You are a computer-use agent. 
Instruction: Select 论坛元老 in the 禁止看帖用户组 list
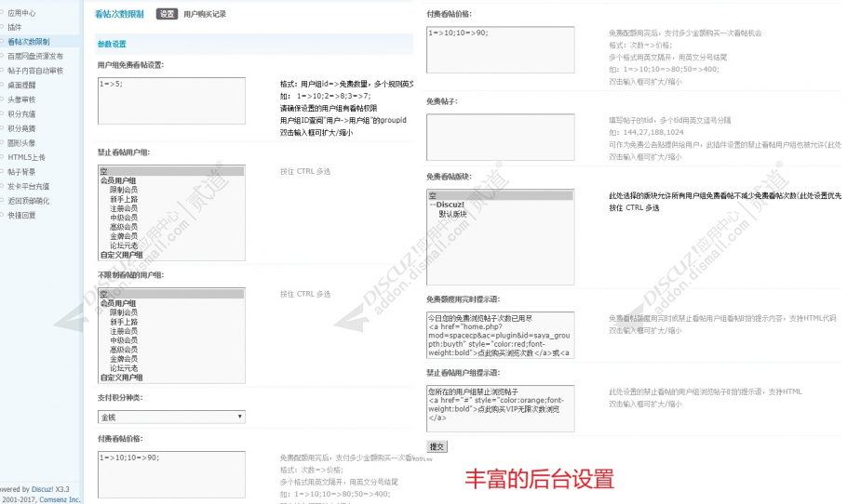tap(124, 245)
